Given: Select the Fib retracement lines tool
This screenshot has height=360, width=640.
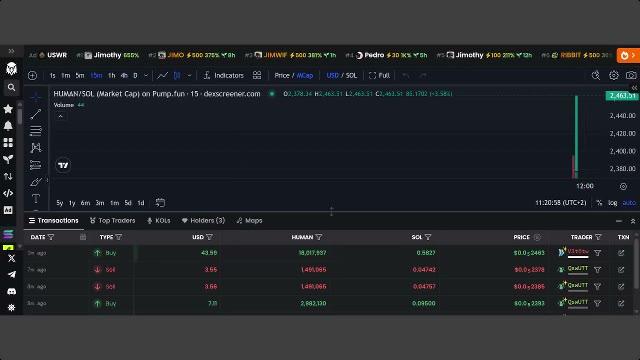Looking at the screenshot, I should click(36, 131).
